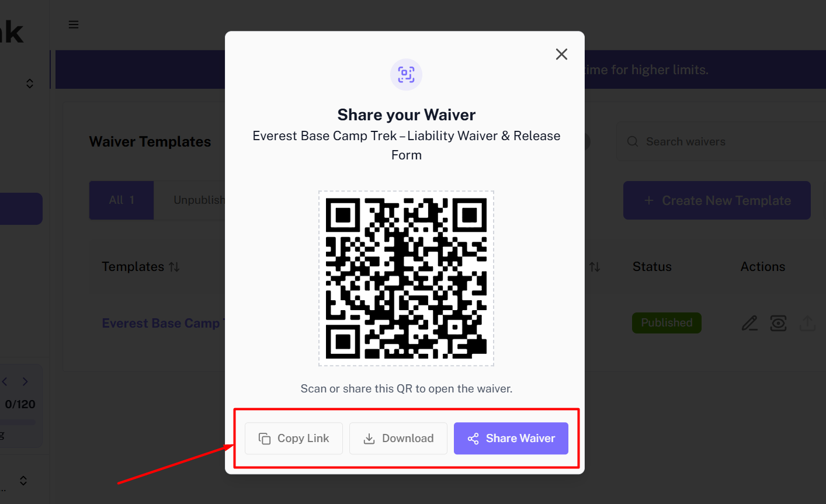
Task: Download the waiver QR code
Action: point(398,439)
